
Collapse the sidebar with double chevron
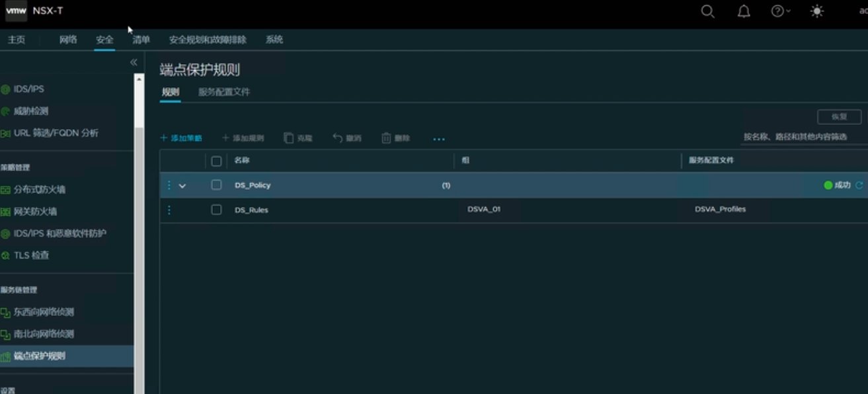click(134, 62)
